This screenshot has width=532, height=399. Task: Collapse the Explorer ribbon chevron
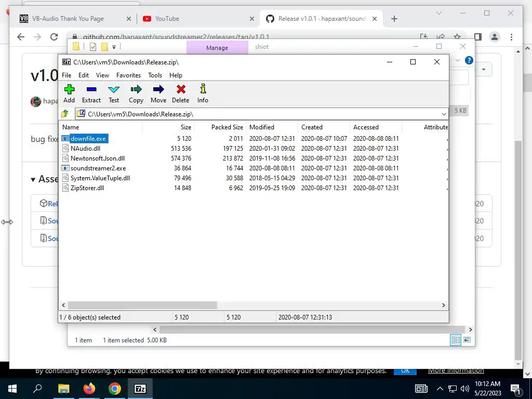click(457, 60)
